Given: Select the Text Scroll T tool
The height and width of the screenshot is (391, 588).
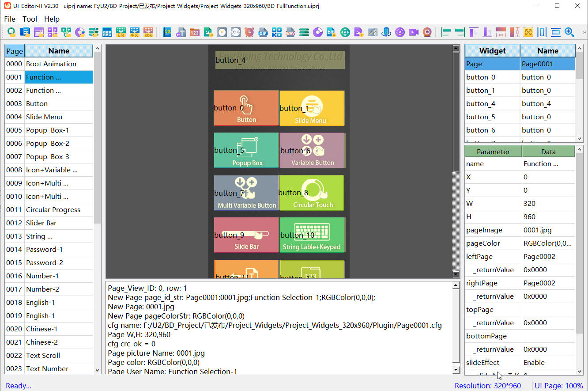Looking at the screenshot, I should click(181, 32).
